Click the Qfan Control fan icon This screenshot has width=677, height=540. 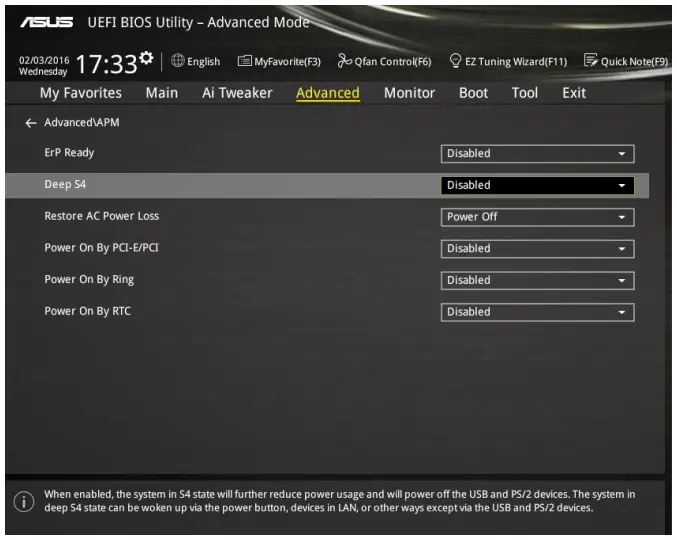[344, 61]
